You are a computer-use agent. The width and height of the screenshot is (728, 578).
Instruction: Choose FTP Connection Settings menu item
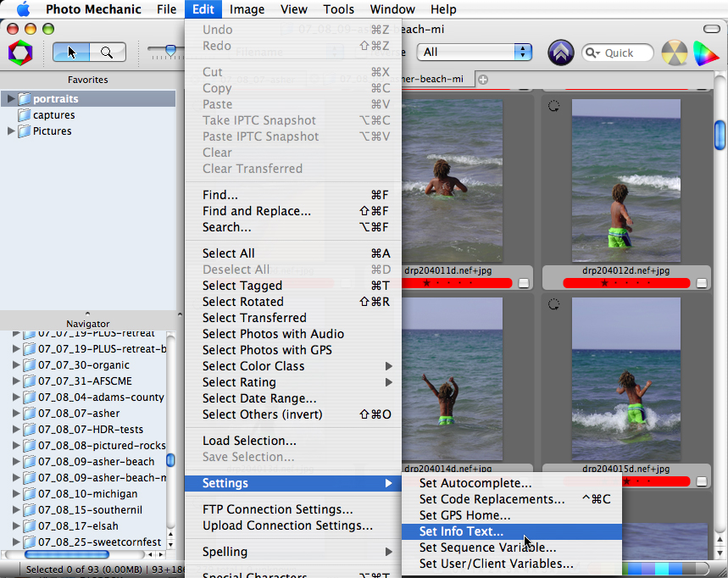pyautogui.click(x=293, y=509)
